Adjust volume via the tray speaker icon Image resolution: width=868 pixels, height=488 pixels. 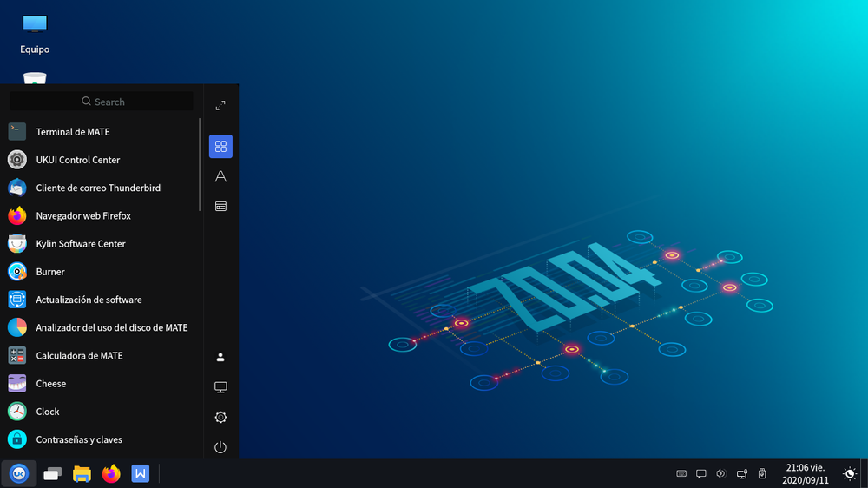click(720, 473)
